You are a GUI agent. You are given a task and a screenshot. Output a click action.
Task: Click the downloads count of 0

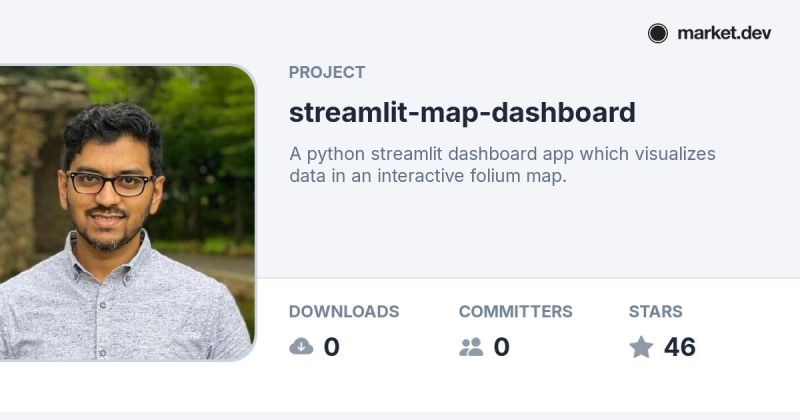point(332,347)
